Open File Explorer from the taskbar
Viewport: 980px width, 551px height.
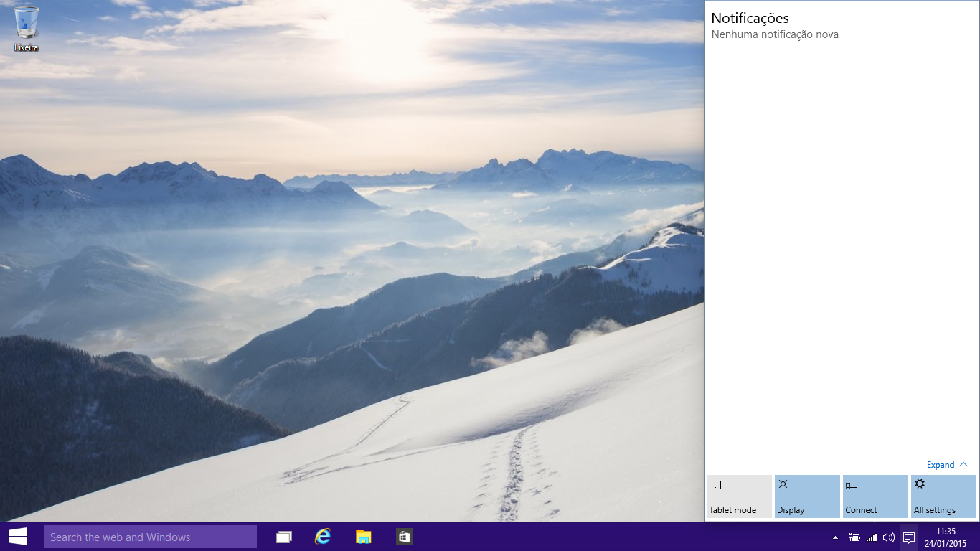coord(364,537)
